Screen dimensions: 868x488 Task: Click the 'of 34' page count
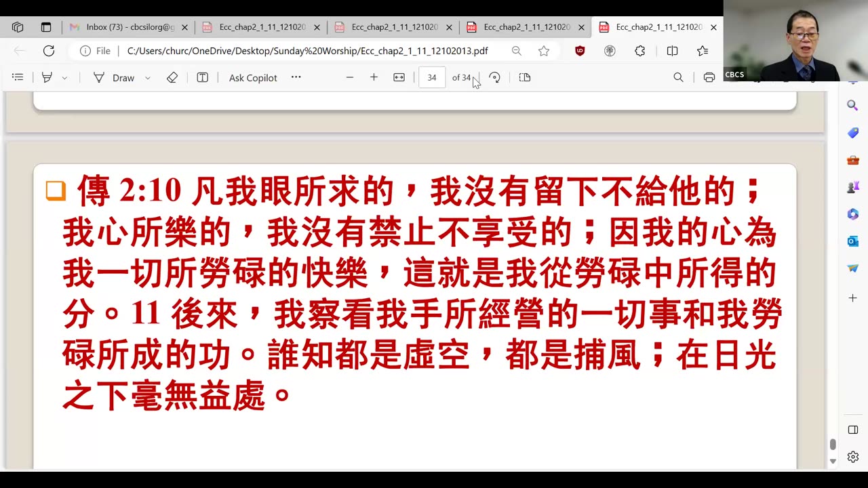click(x=461, y=78)
